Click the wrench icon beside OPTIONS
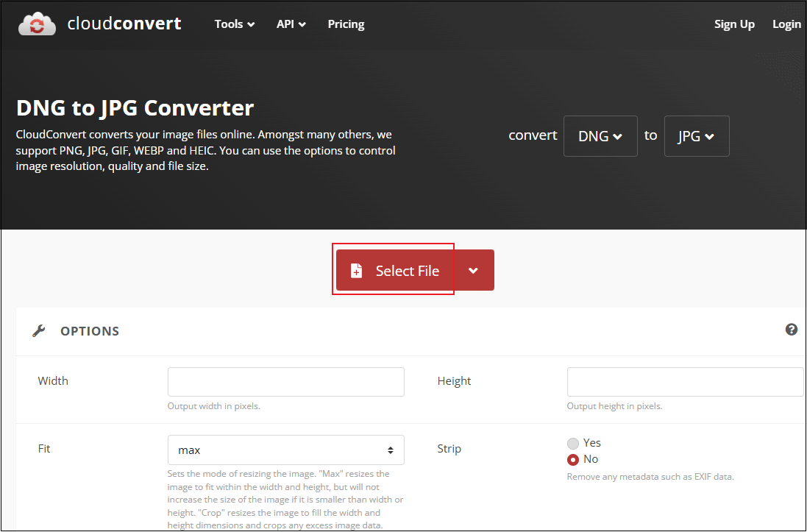Viewport: 807px width, 532px height. pyautogui.click(x=38, y=330)
